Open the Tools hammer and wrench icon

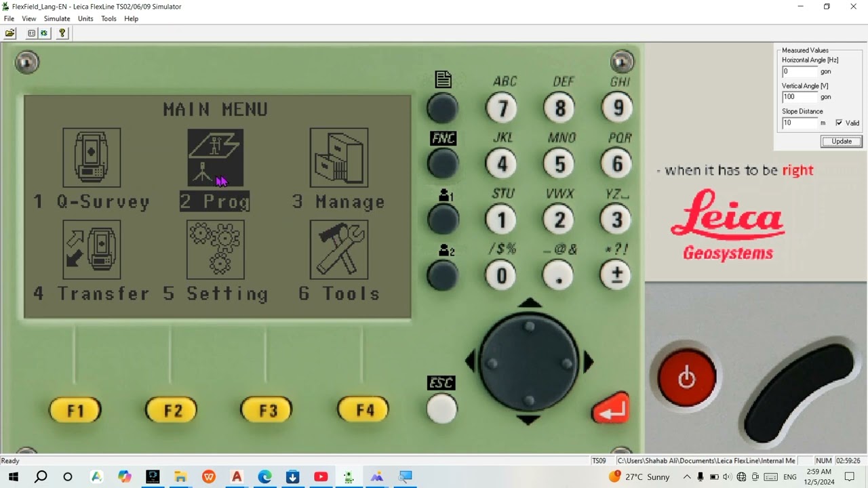(x=339, y=249)
